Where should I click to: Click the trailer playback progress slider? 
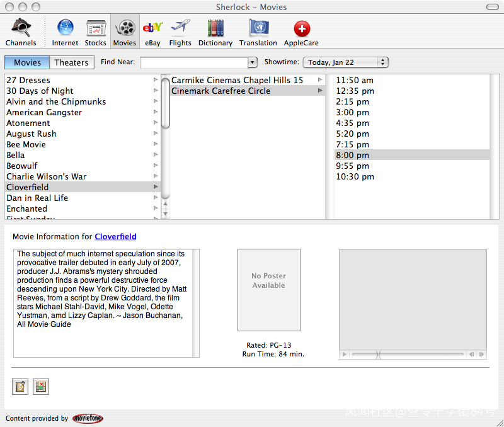coord(408,355)
